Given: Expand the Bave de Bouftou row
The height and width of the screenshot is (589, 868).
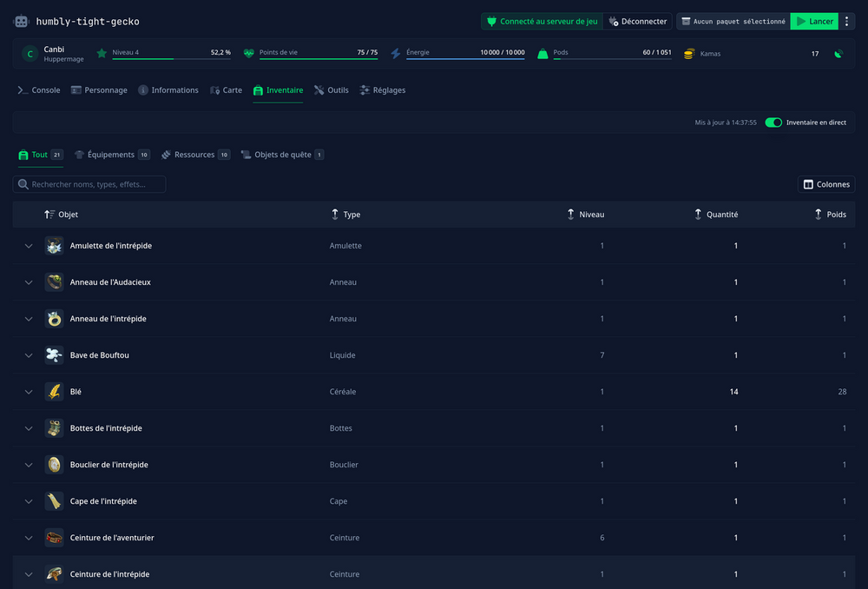Looking at the screenshot, I should (x=29, y=355).
